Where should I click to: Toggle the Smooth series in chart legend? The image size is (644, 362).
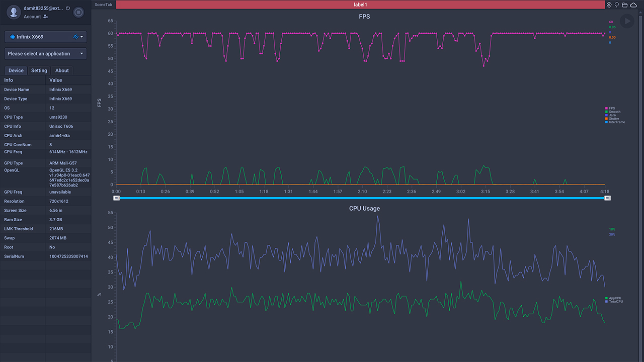[x=614, y=112]
